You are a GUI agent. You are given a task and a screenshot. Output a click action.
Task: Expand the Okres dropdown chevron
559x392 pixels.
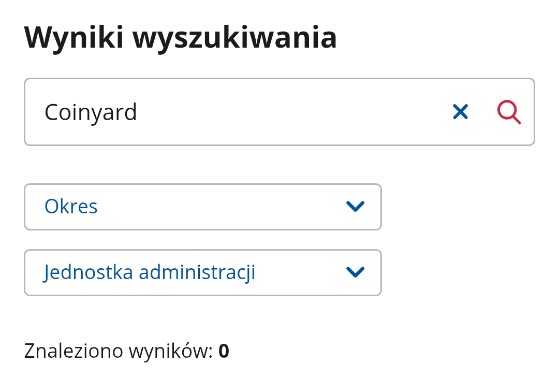tap(355, 207)
